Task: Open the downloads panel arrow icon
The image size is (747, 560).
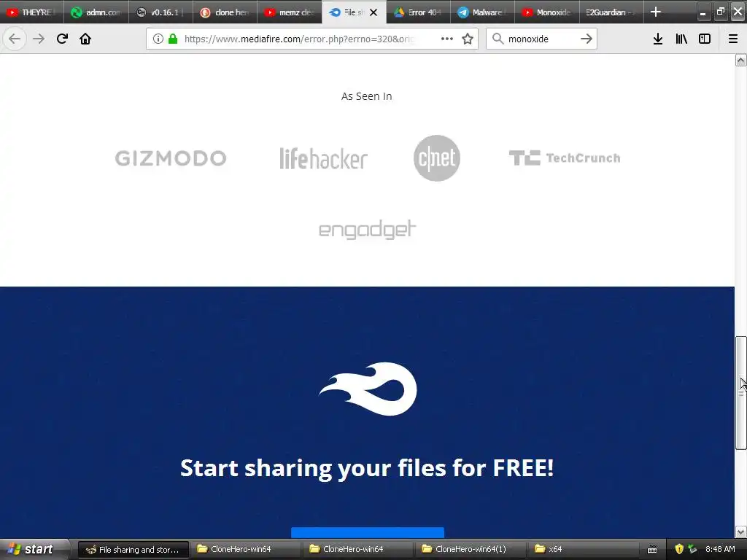Action: [x=658, y=39]
